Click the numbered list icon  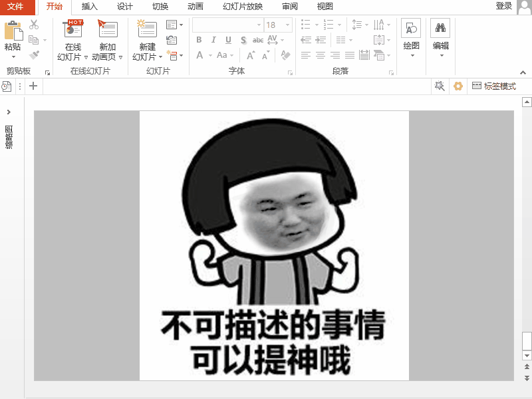coord(328,25)
